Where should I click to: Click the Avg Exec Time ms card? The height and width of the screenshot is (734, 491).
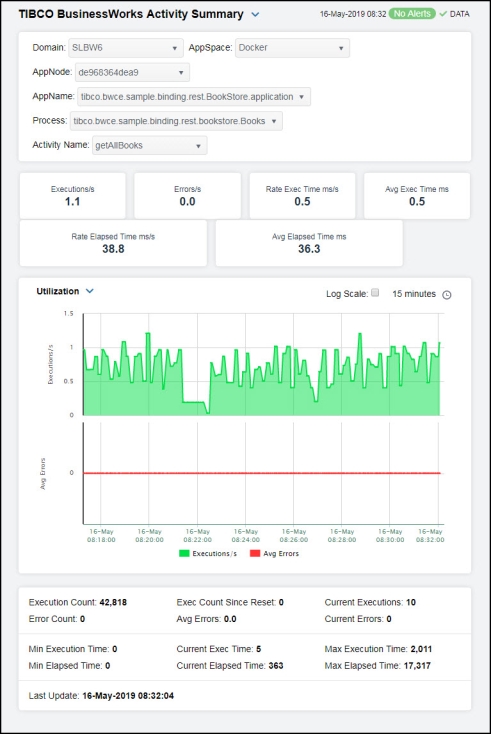417,196
